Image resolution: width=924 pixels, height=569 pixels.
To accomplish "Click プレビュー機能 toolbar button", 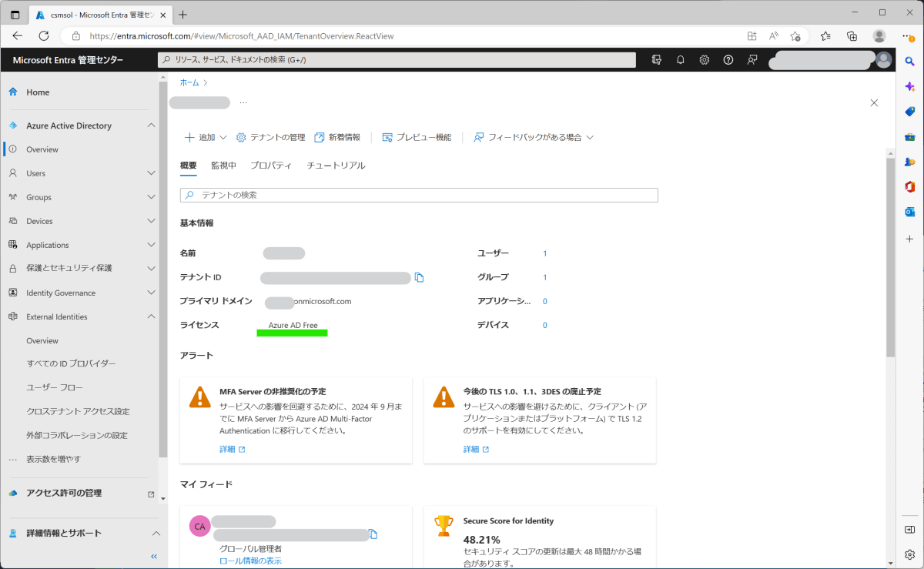I will point(417,137).
